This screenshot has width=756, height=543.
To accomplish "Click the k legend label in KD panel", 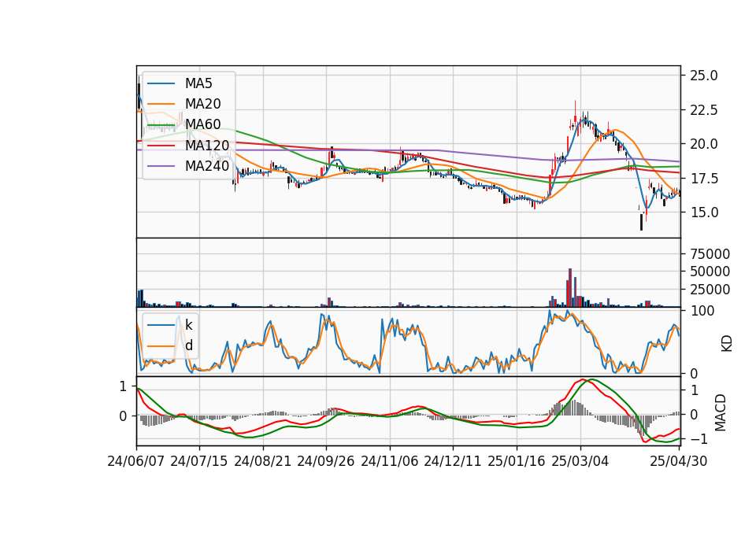I will tap(188, 325).
